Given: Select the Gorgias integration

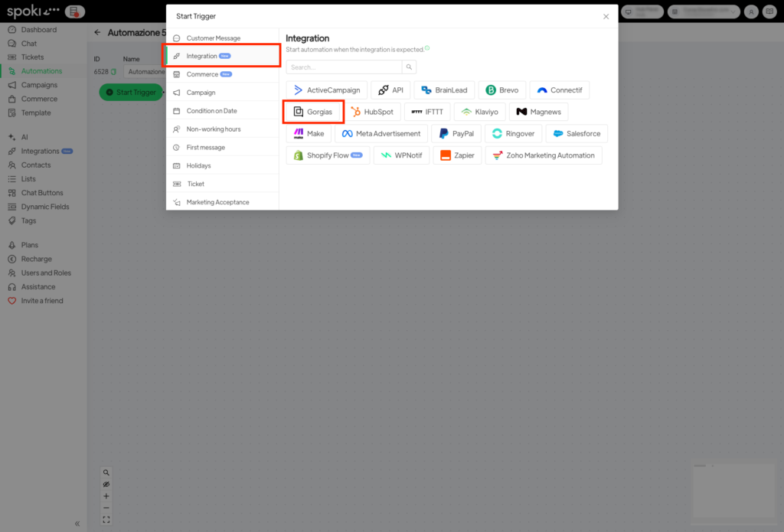Looking at the screenshot, I should pos(313,112).
